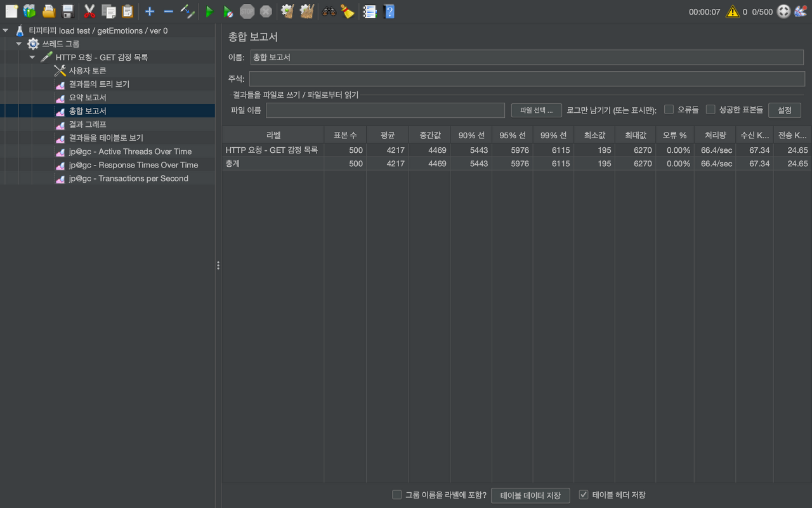Click the Expand all plus icon
The image size is (812, 508).
(x=150, y=11)
